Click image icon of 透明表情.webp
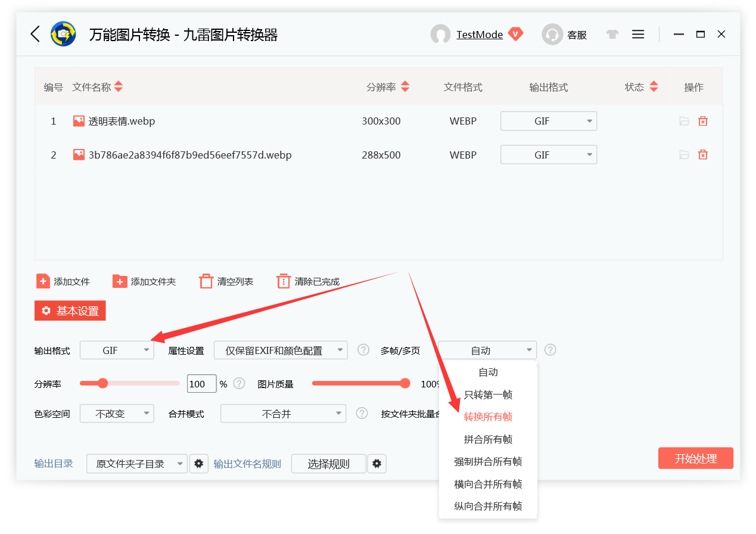 79,121
